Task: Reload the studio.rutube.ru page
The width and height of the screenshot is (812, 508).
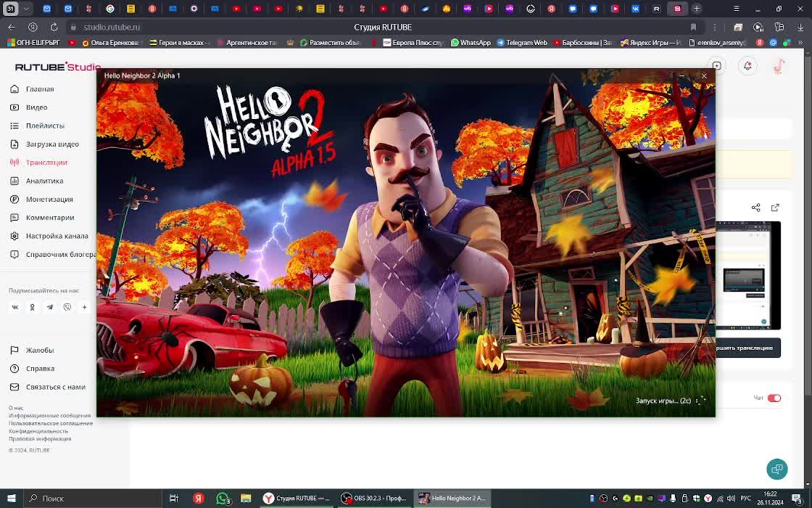Action: (x=54, y=27)
